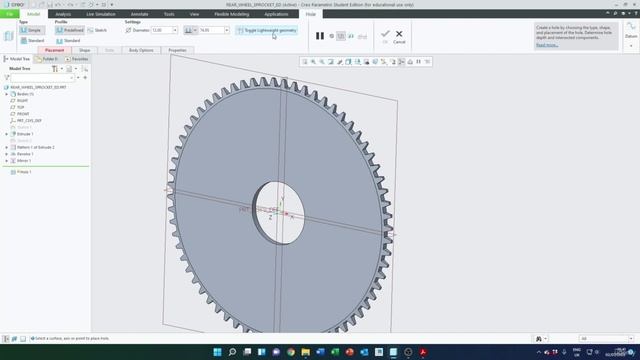The height and width of the screenshot is (360, 640).
Task: Select the no preview mode icon
Action: [331, 36]
